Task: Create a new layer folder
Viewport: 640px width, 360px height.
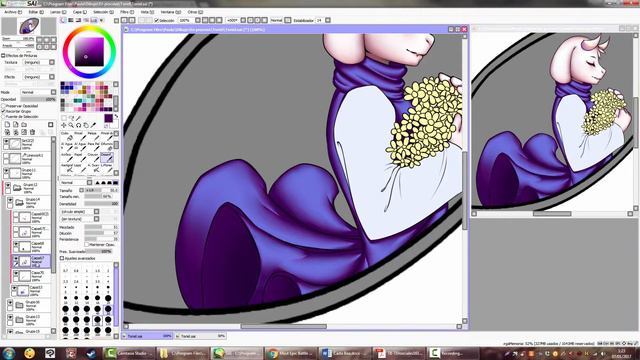Action: click(24, 124)
